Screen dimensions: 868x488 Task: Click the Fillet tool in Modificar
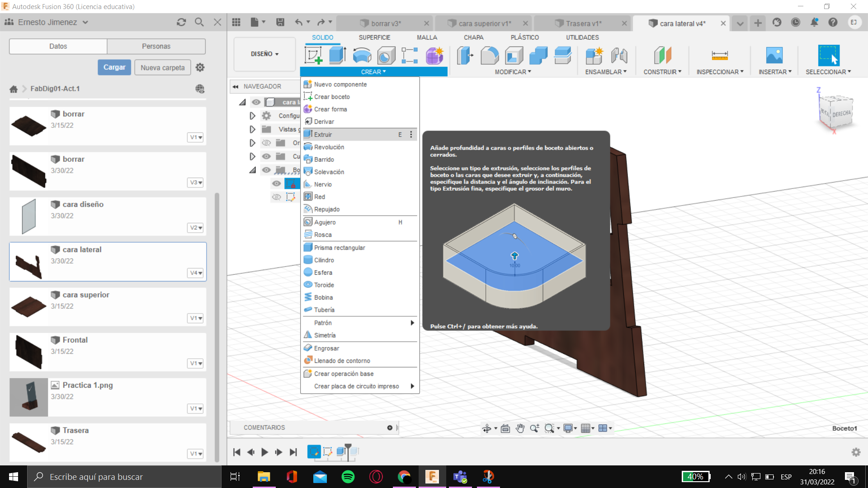coord(490,56)
